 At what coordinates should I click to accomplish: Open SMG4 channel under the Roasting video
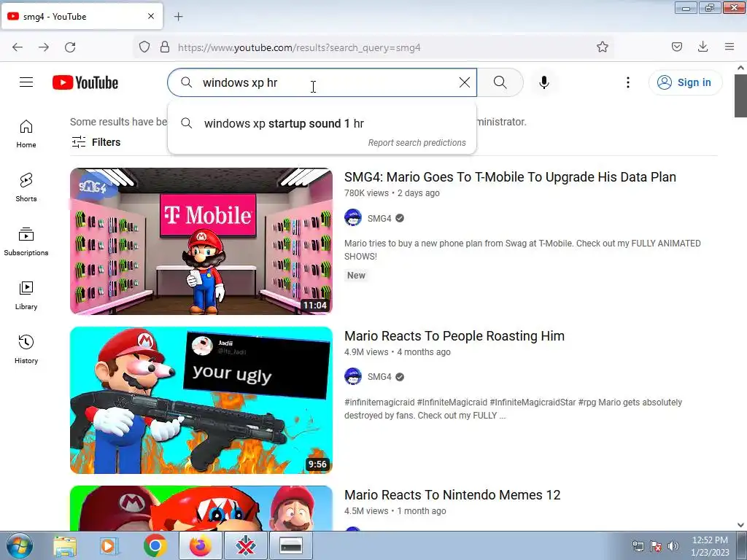click(379, 377)
